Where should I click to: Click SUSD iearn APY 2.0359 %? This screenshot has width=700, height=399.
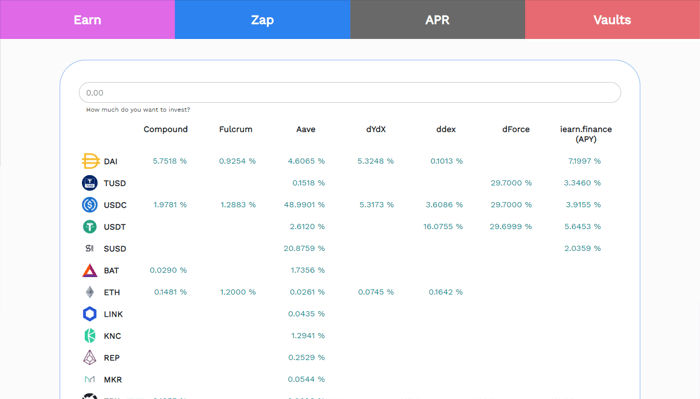583,249
